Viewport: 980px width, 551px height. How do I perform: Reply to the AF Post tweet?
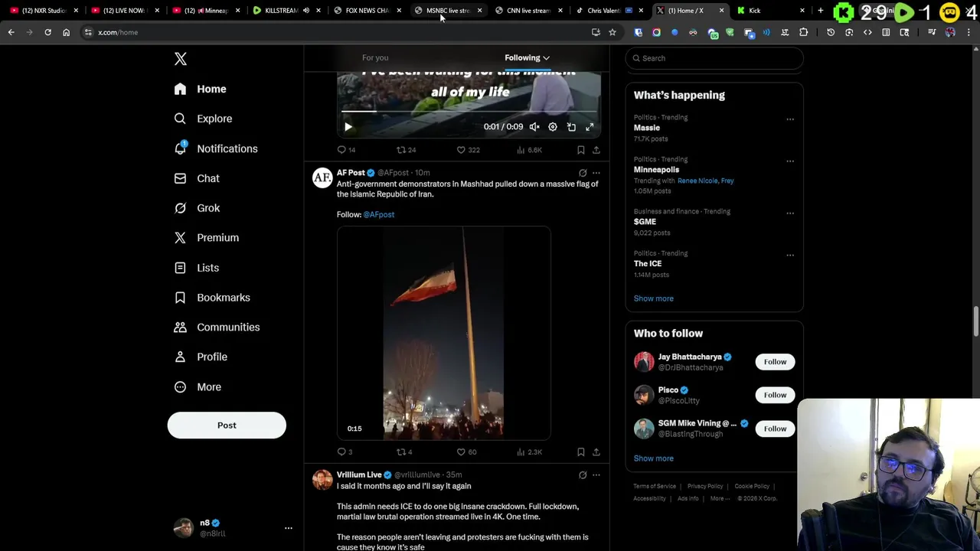pos(345,452)
